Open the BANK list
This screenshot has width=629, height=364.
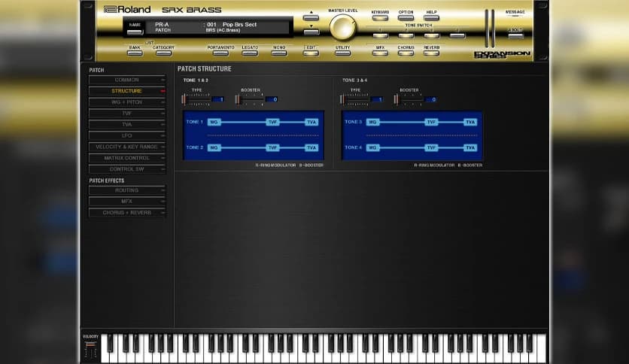(135, 53)
